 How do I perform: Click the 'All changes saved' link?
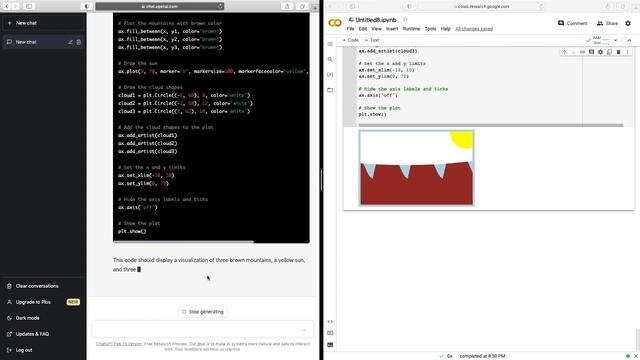click(474, 29)
